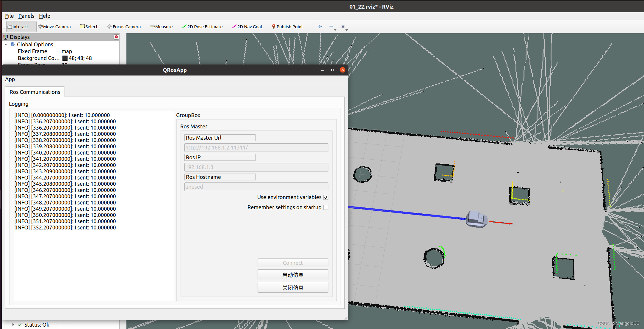Click the blue plus add-tool icon
The width and height of the screenshot is (644, 329).
(320, 26)
